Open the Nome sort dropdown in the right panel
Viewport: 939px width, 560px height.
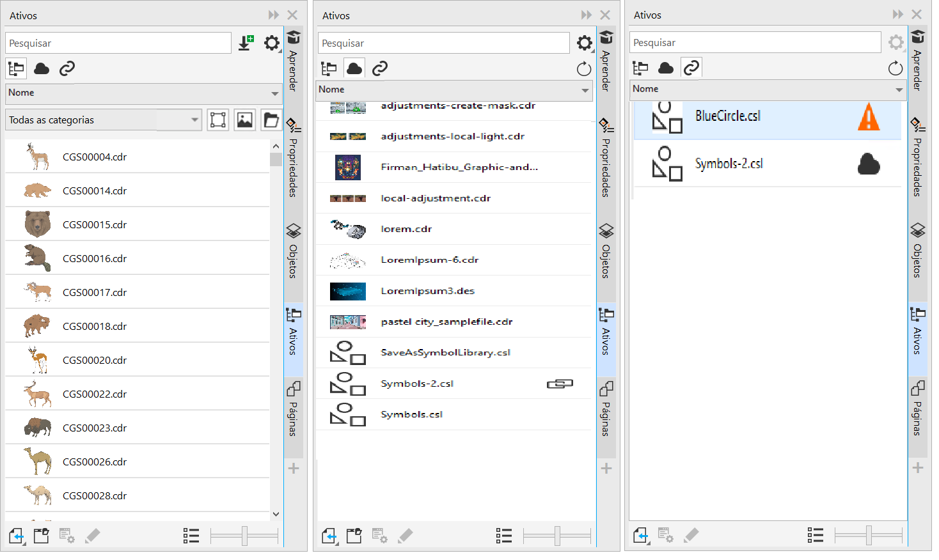899,89
